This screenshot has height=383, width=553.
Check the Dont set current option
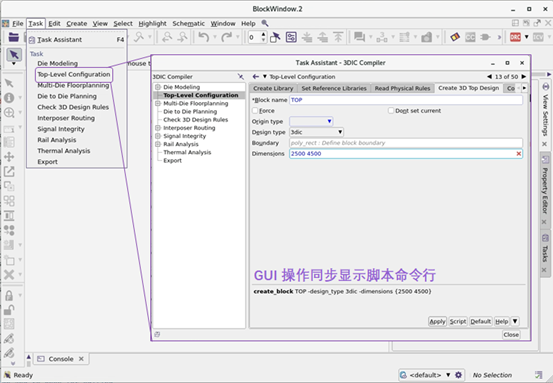391,110
